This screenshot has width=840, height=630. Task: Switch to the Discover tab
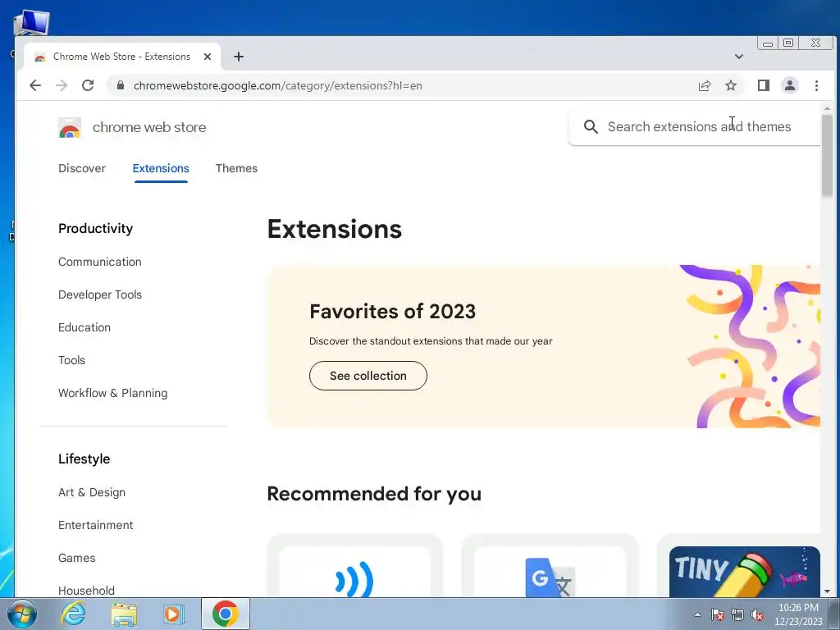[82, 168]
